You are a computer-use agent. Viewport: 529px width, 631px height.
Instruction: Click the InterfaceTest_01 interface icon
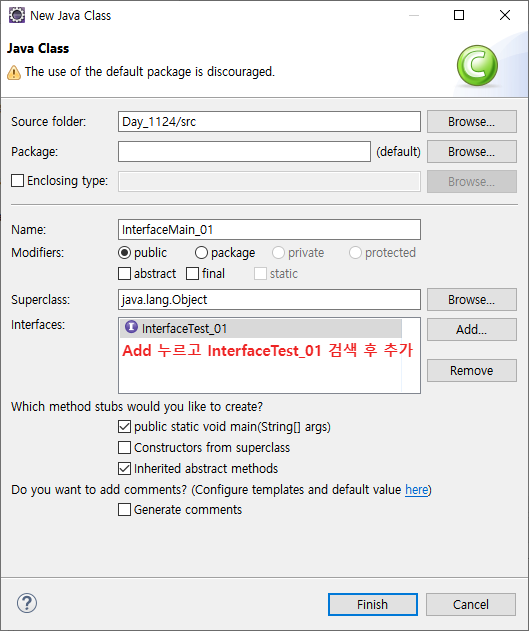pos(131,327)
